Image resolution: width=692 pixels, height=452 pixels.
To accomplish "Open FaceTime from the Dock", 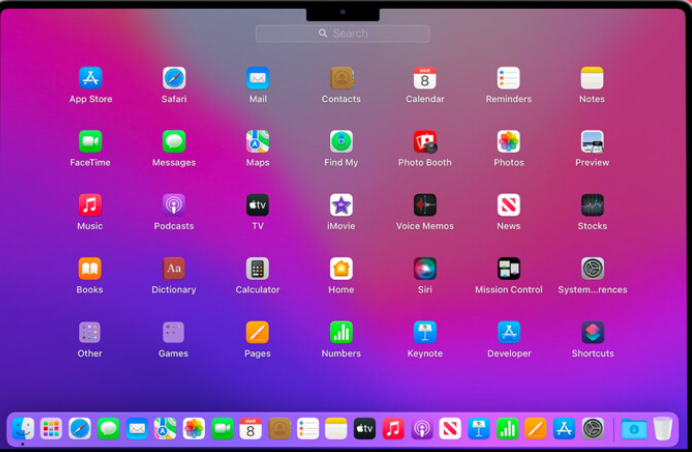I will point(222,429).
